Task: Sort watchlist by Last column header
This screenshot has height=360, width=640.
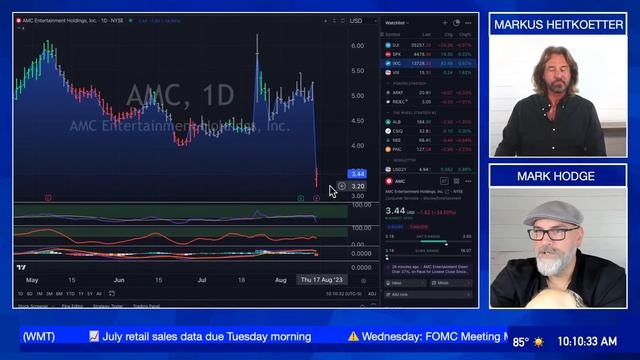Action: 426,35
